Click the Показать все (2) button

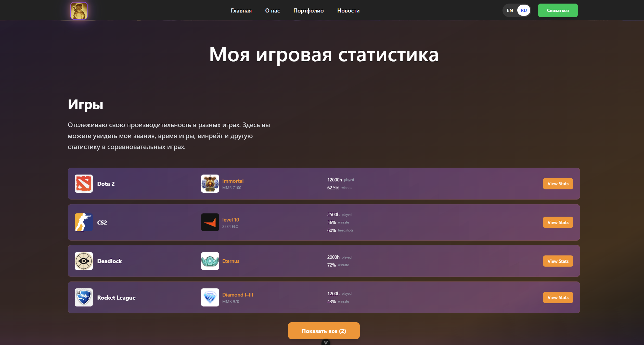[324, 331]
